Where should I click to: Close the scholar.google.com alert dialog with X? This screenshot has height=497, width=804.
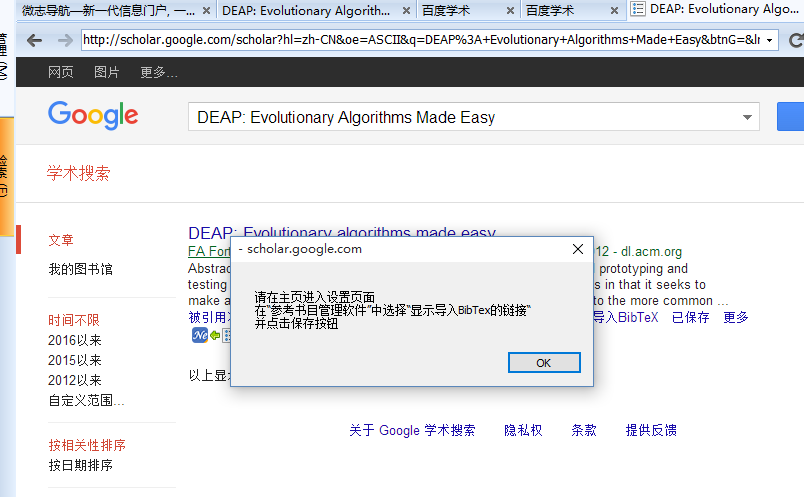coord(578,249)
